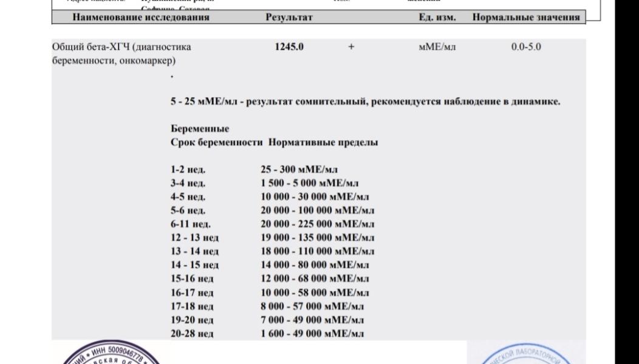Select the unit 'мМЕ/мл' in result row
This screenshot has width=639, height=364.
coord(437,47)
